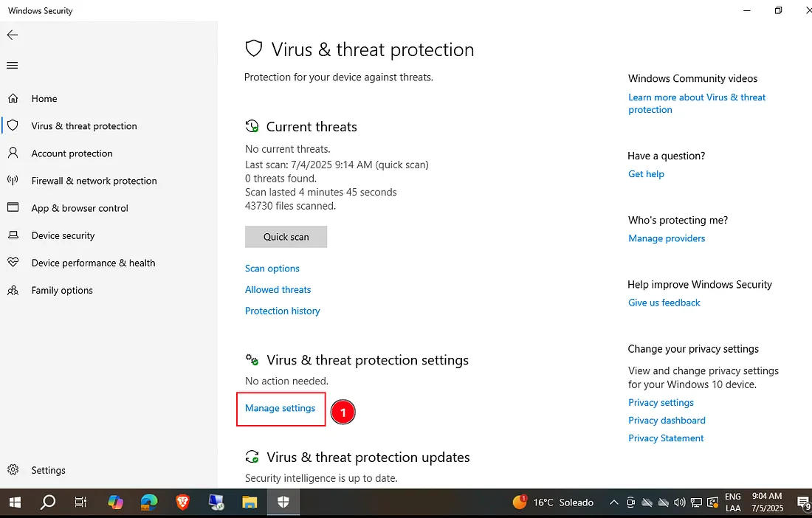View Protection history
This screenshot has width=812, height=518.
pyautogui.click(x=282, y=311)
